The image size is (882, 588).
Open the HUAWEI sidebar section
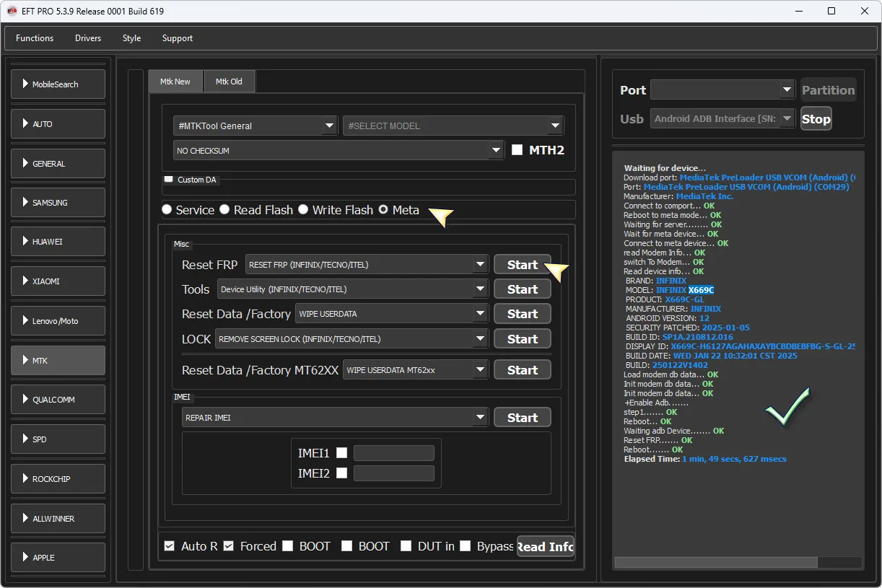click(x=58, y=242)
